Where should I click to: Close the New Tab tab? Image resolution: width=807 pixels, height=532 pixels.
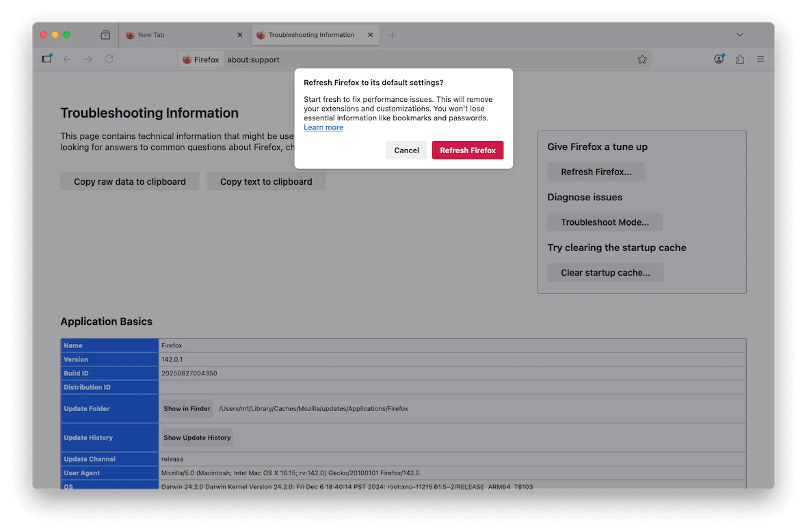pos(240,35)
